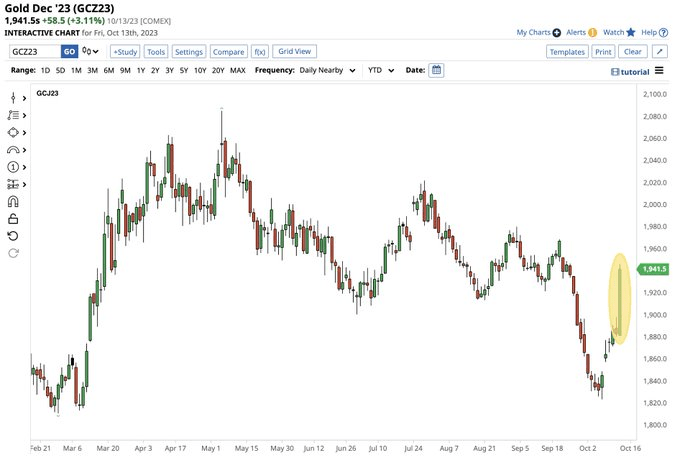
Task: Open the Date calendar picker
Action: (437, 70)
